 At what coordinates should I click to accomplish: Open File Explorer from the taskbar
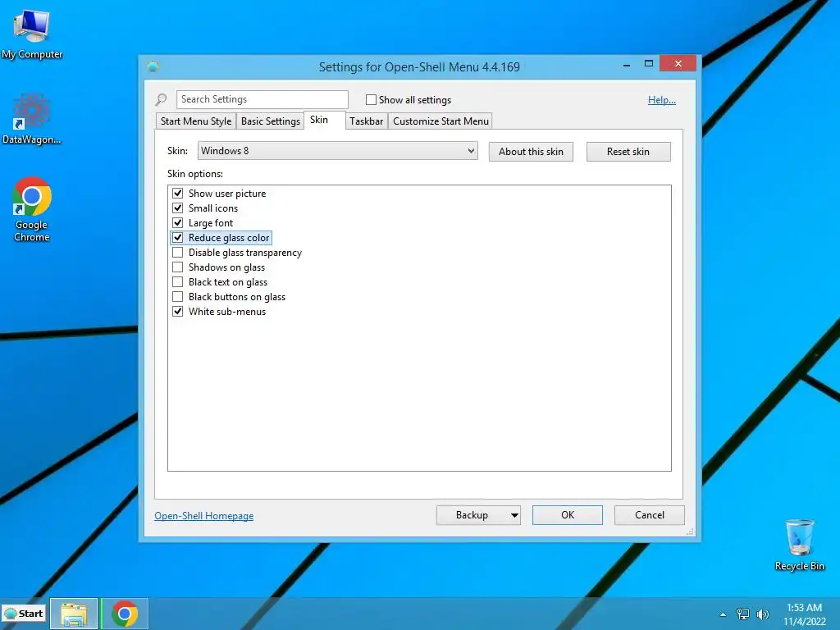[x=74, y=614]
